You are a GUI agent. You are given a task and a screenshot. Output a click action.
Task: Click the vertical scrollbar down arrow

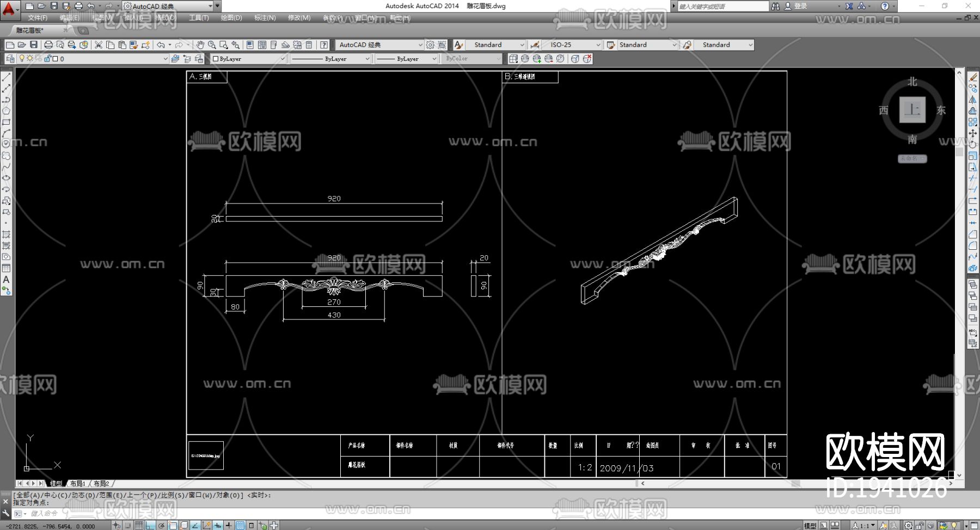959,475
